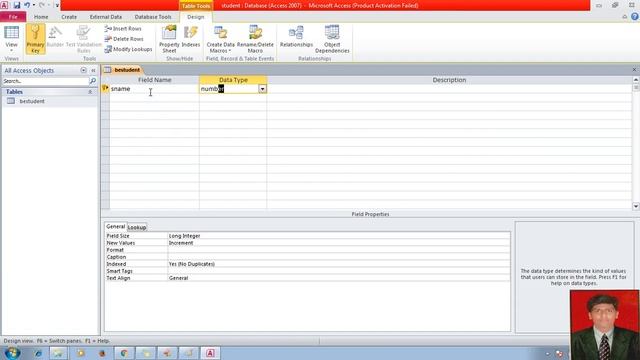
Task: Open the Builder tool
Action: coord(55,37)
